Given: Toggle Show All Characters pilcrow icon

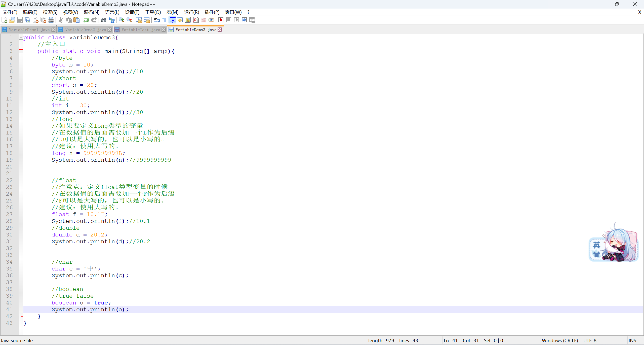Looking at the screenshot, I should tap(164, 20).
